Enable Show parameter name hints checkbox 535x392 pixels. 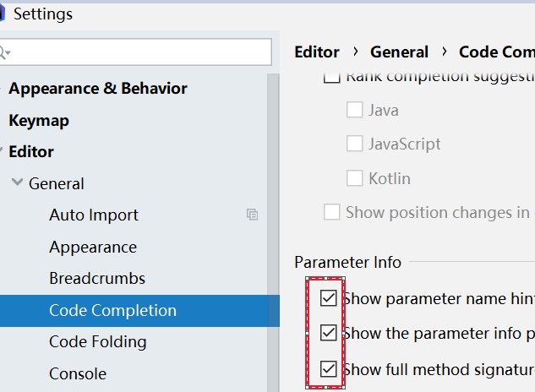click(x=329, y=298)
